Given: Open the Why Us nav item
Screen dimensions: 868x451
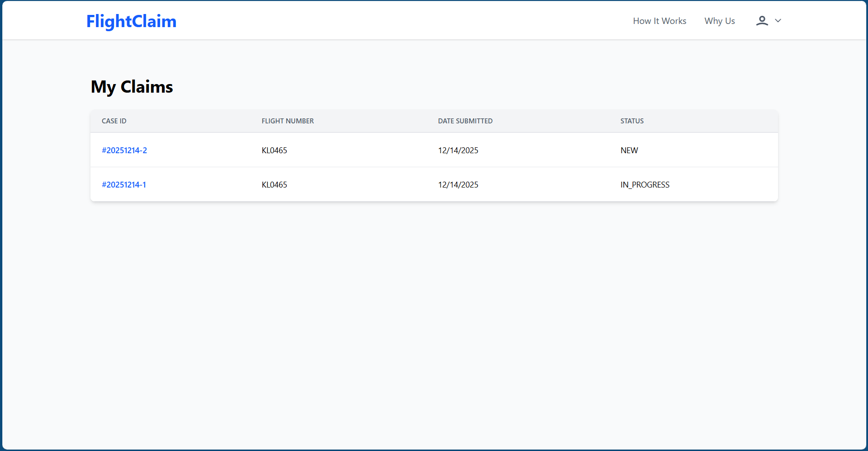Looking at the screenshot, I should [x=719, y=21].
